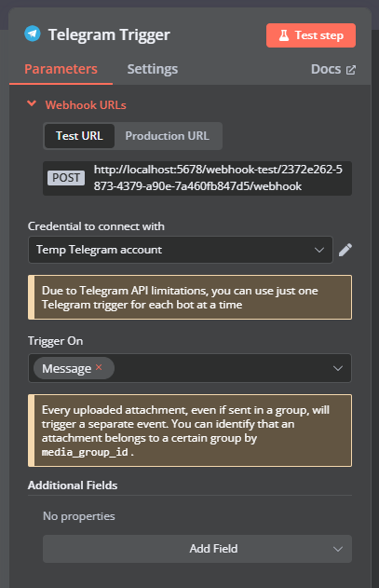
Task: Copy the webhook-test URL text
Action: tap(218, 178)
